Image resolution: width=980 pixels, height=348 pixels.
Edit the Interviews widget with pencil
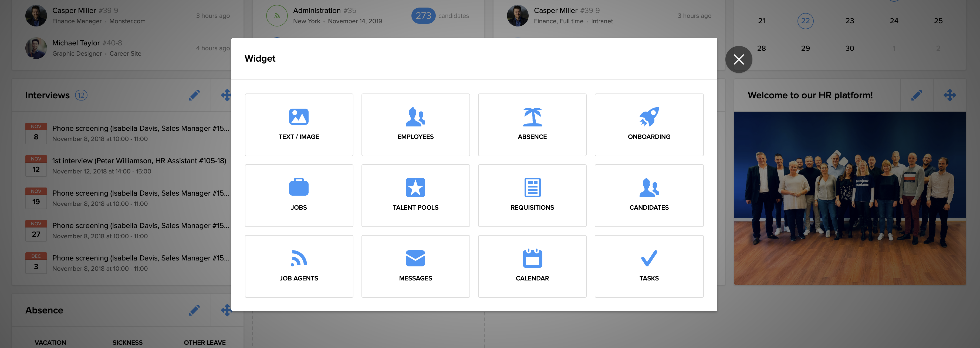tap(194, 95)
